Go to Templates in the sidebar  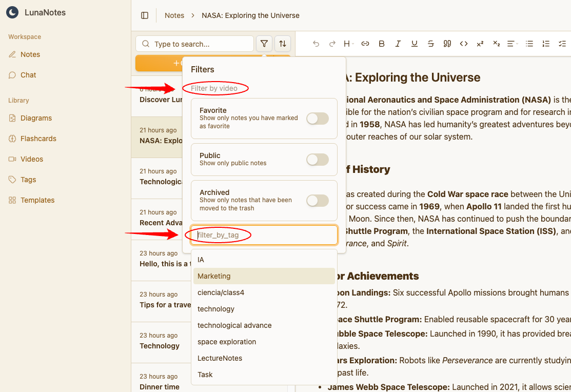click(37, 200)
